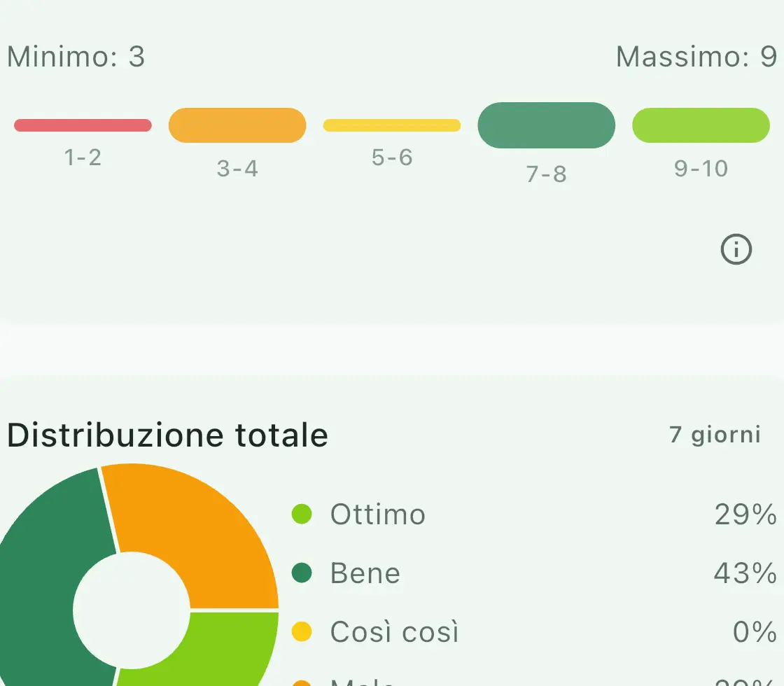Viewport: 784px width, 686px height.
Task: Tap the Massimo: 9 label
Action: [x=696, y=57]
